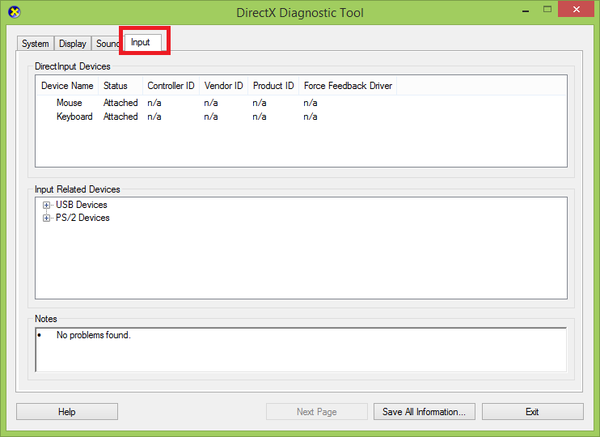
Task: Click the Exit button
Action: click(533, 412)
